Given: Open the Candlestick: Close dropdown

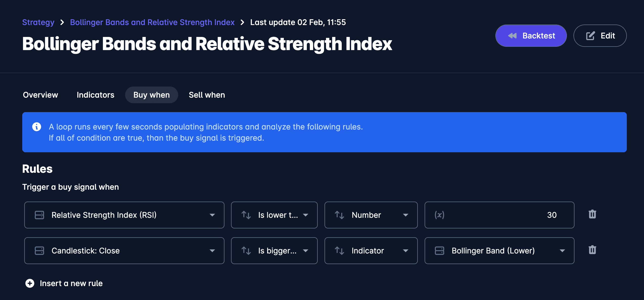Looking at the screenshot, I should click(x=124, y=251).
